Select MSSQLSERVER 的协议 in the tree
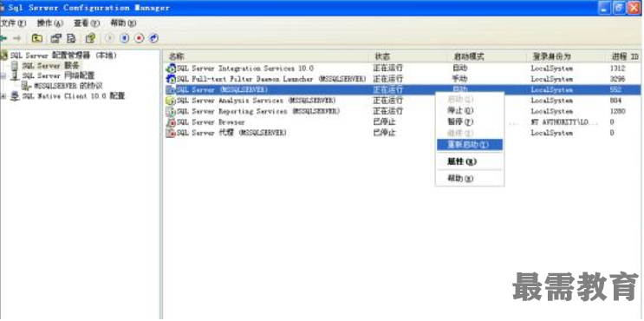The height and width of the screenshot is (321, 644). click(x=68, y=86)
